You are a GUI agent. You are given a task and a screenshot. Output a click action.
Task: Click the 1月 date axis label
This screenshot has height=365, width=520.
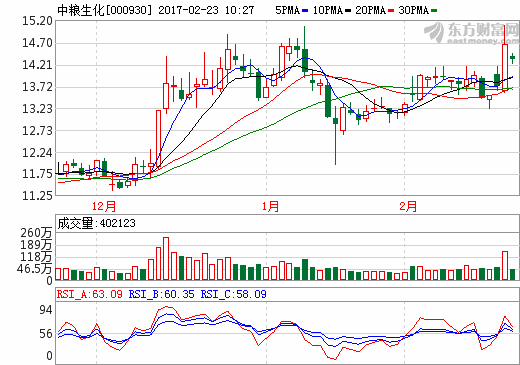270,206
